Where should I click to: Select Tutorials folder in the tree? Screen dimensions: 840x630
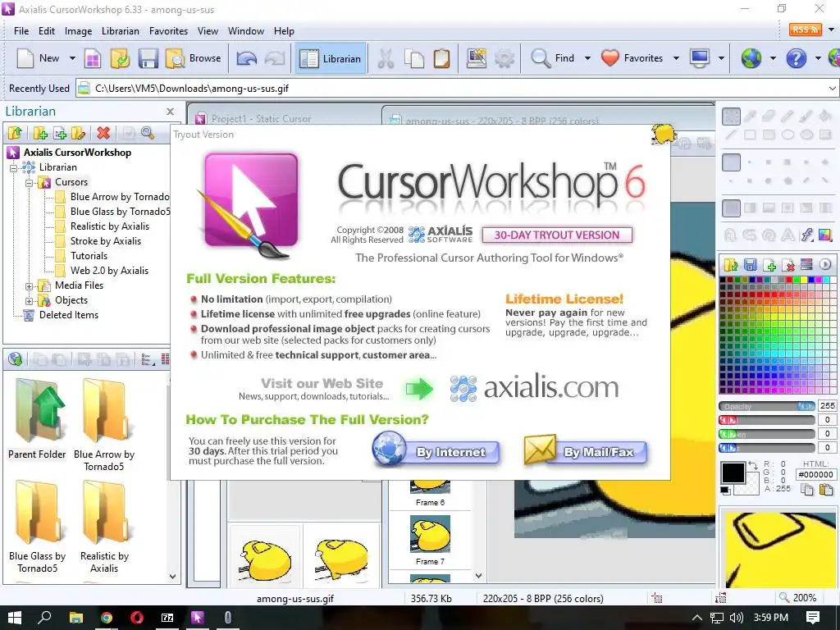[89, 256]
